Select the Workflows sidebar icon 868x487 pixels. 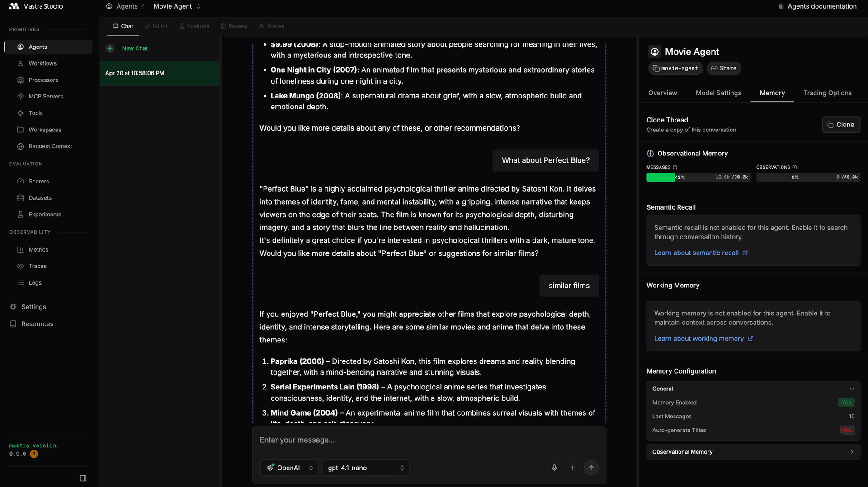42,63
